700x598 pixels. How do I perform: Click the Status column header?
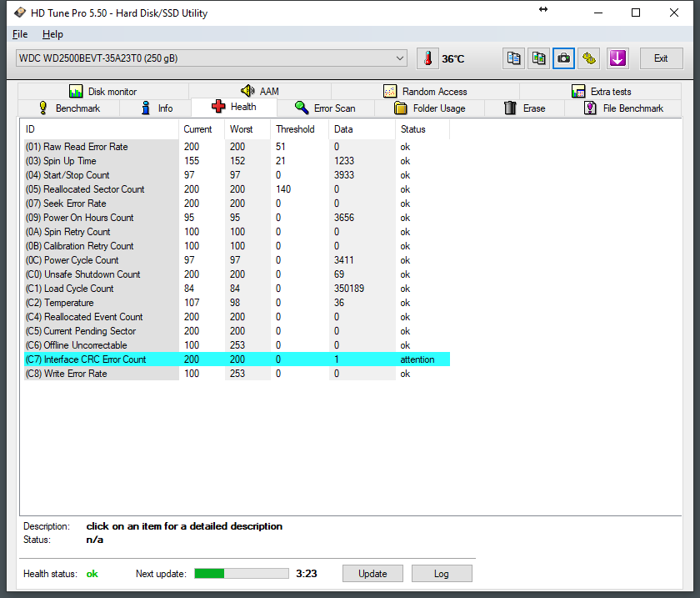tap(422, 129)
